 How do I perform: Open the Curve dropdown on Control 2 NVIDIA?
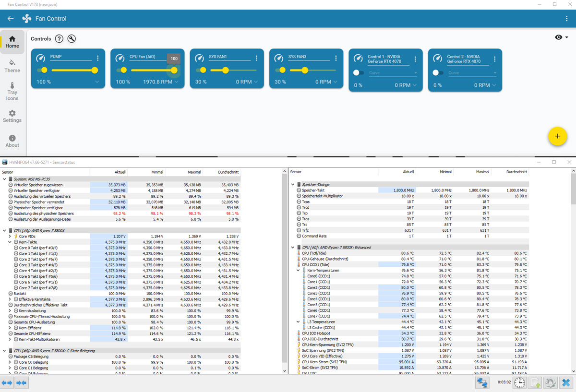[x=472, y=73]
